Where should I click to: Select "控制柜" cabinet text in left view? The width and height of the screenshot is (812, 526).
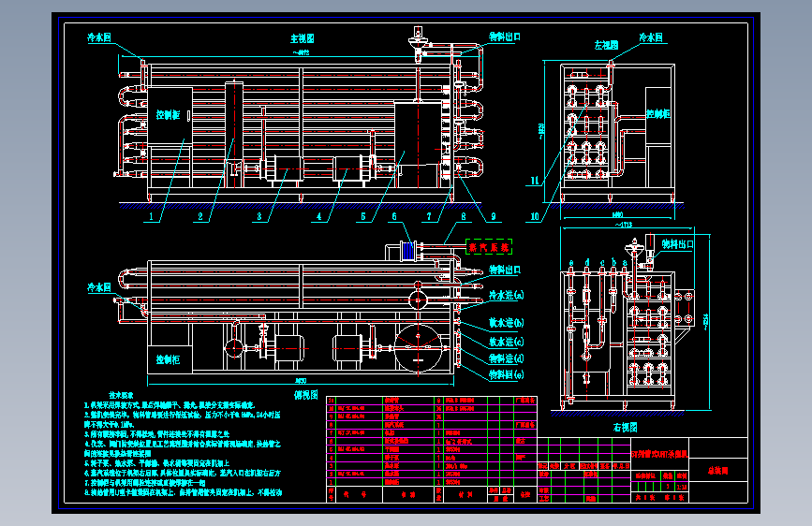click(x=658, y=113)
